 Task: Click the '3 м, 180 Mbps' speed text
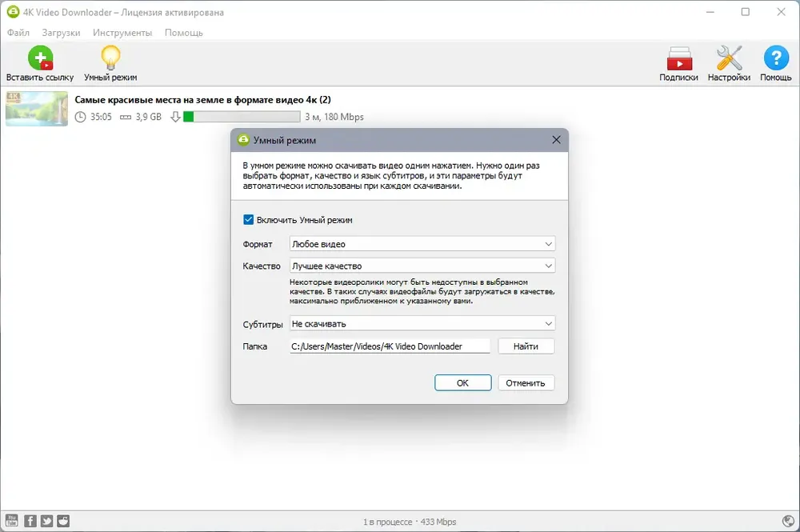tap(334, 117)
